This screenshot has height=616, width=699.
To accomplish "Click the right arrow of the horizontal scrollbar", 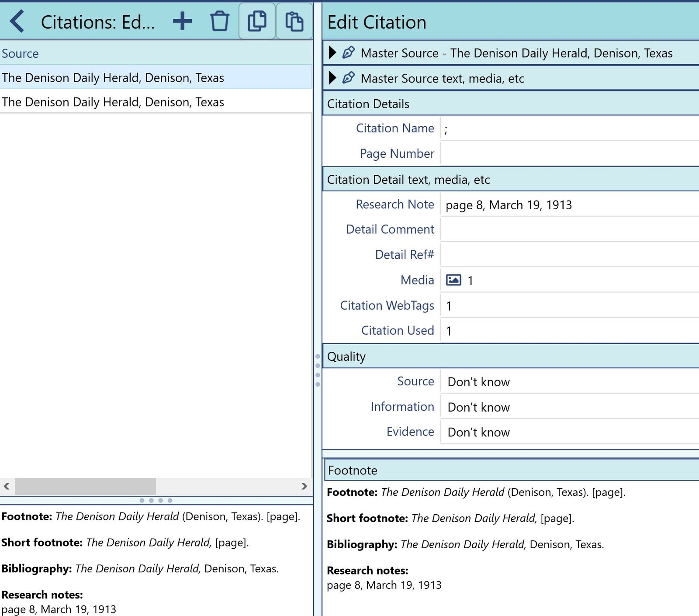I will pyautogui.click(x=305, y=486).
